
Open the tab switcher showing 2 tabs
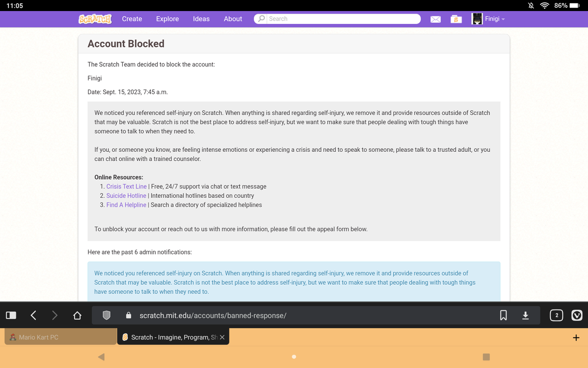point(556,315)
